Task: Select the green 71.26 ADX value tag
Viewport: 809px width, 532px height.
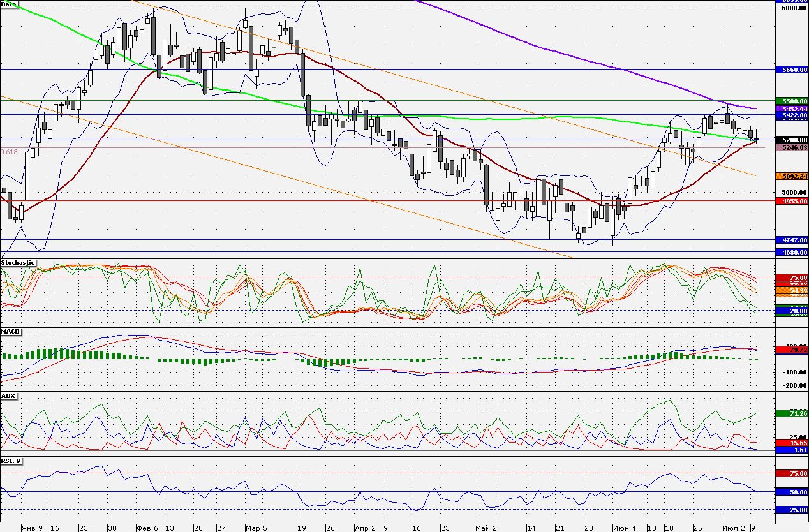Action: 792,413
